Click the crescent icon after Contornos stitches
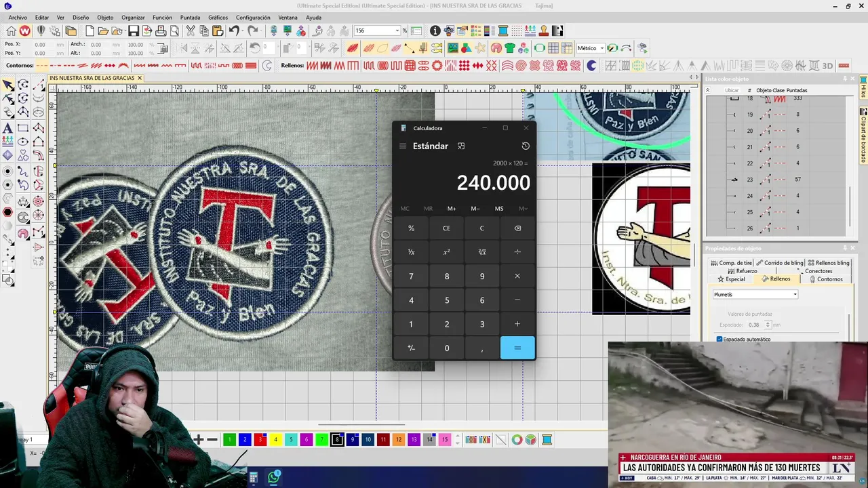The width and height of the screenshot is (868, 488). (267, 66)
